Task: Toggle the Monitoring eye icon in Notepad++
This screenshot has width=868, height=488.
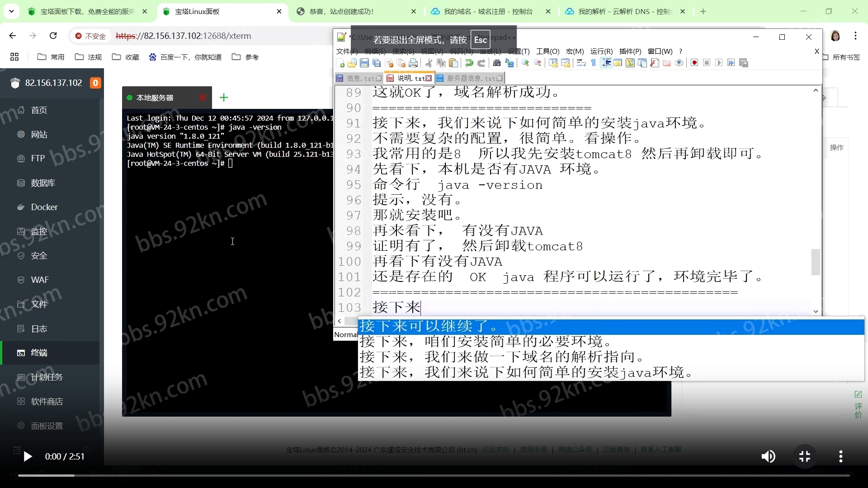Action: (679, 63)
